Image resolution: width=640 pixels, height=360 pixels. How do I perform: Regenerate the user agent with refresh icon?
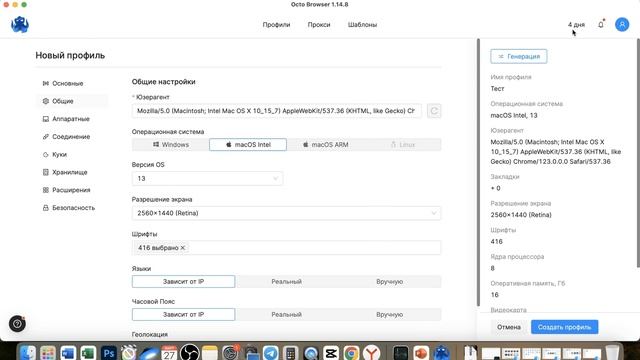434,111
